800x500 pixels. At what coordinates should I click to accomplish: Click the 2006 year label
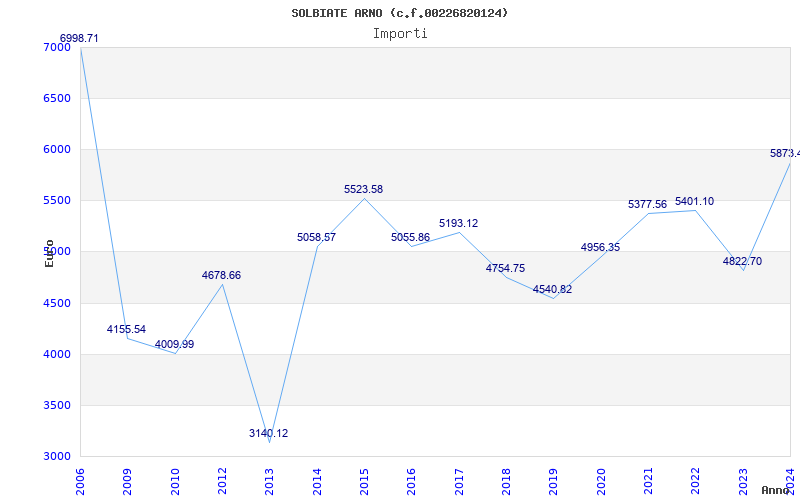(x=80, y=482)
